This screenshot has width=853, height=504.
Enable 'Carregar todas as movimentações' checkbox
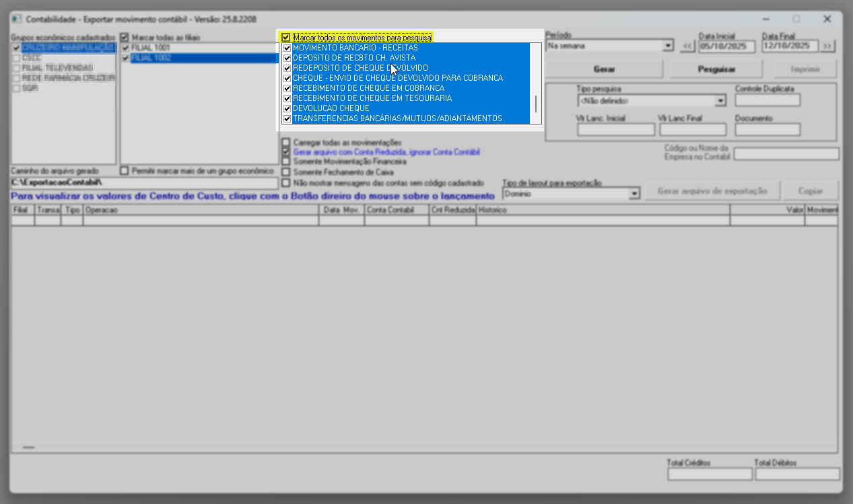pos(287,143)
